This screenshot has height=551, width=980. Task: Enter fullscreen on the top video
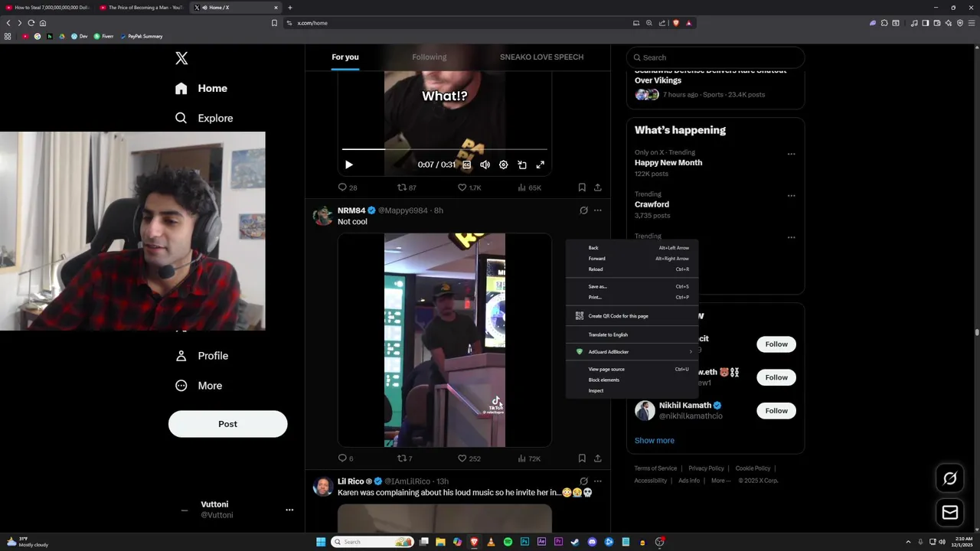coord(540,165)
